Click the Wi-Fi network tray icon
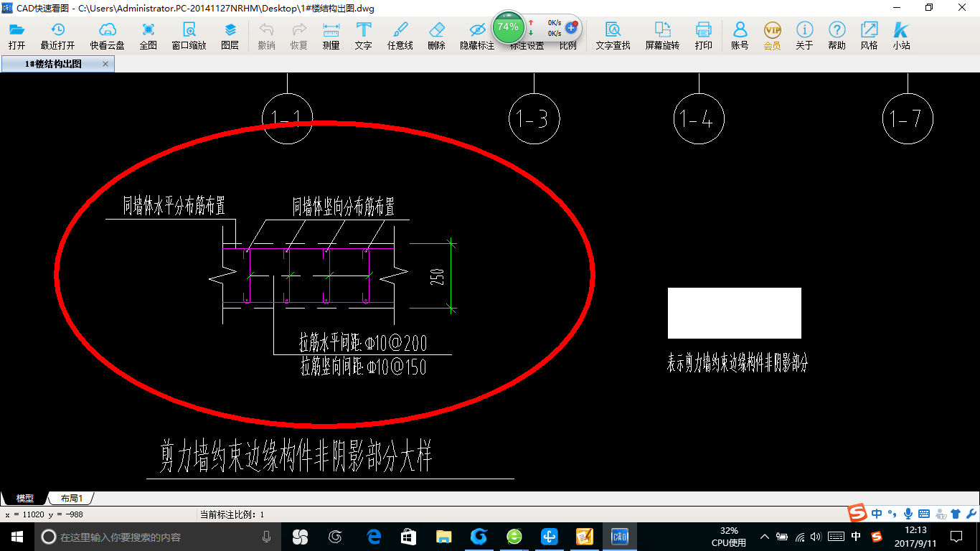The image size is (980, 551). pos(799,537)
